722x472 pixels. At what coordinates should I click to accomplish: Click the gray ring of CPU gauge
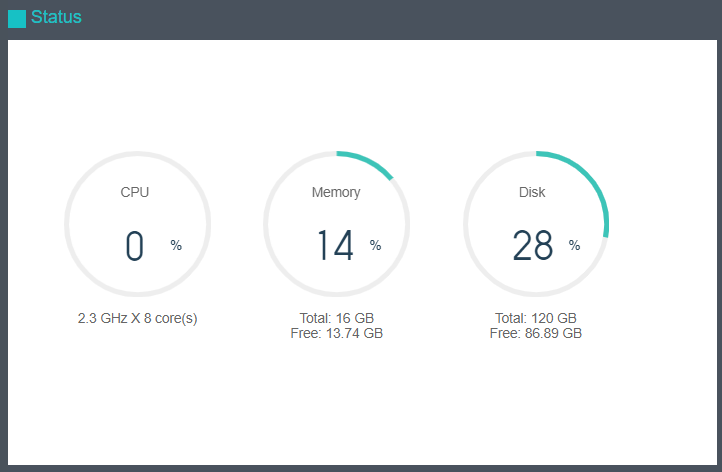[67, 224]
